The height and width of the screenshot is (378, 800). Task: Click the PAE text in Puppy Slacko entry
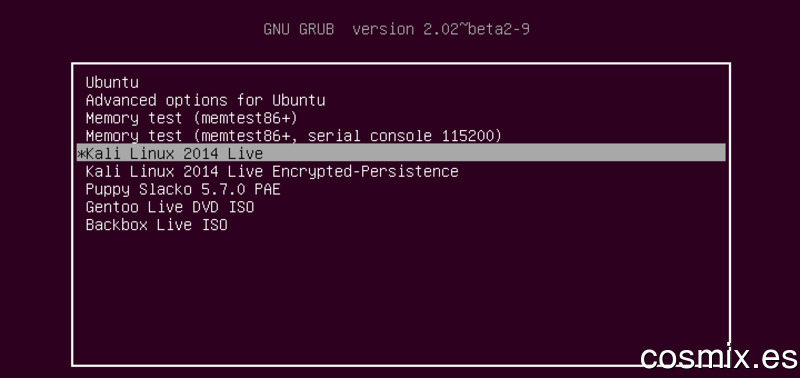point(267,189)
